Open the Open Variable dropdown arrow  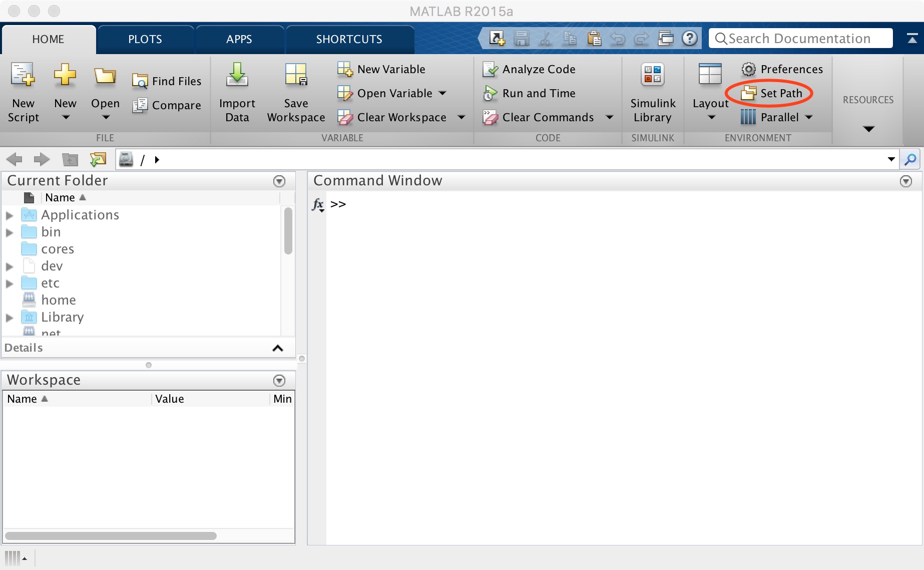442,93
